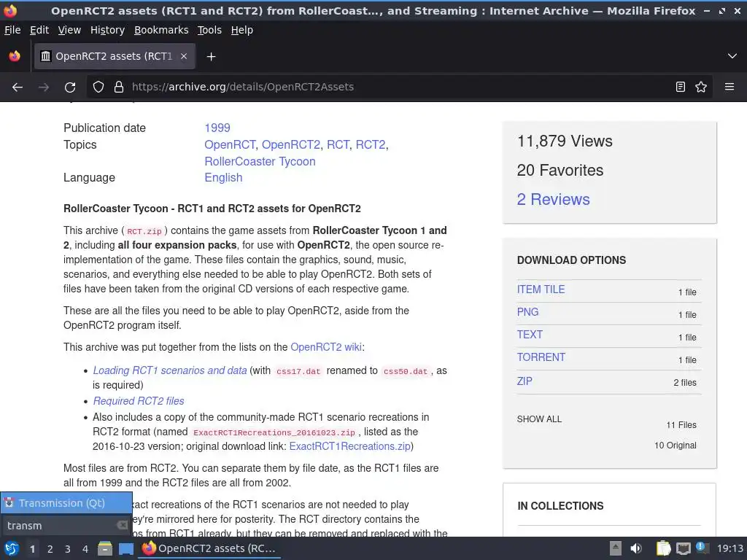
Task: Open the Edit menu
Action: 39,30
